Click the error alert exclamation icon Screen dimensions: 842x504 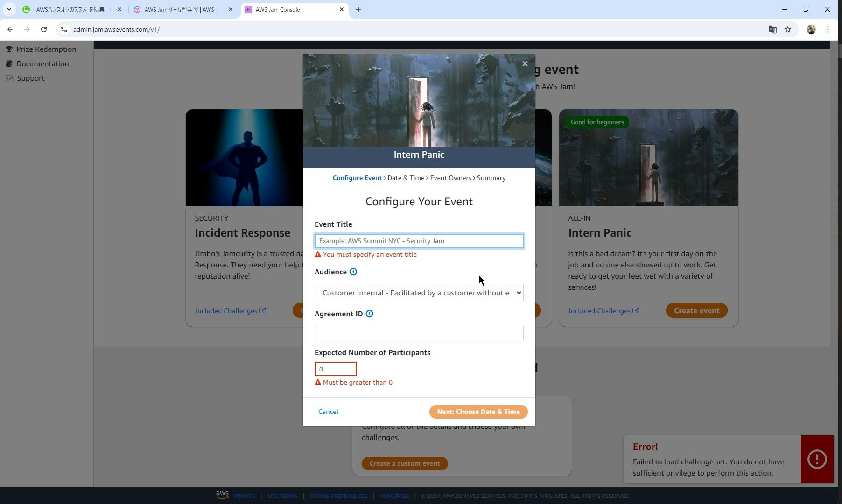(x=817, y=459)
